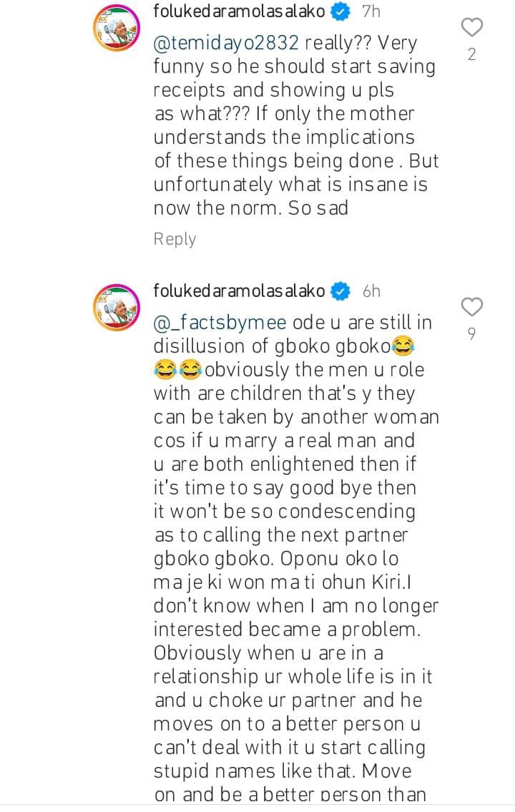View likes count 2 on the first comment
The width and height of the screenshot is (515, 812).
pyautogui.click(x=472, y=54)
